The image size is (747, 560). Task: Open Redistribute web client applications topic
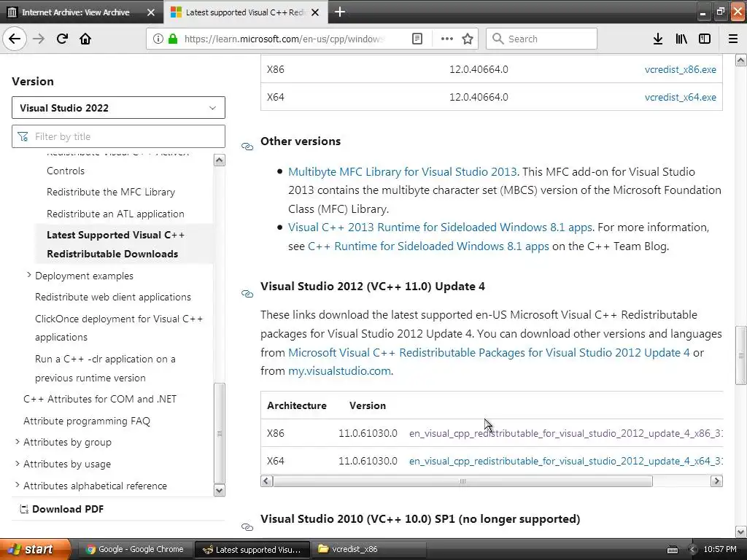point(113,297)
